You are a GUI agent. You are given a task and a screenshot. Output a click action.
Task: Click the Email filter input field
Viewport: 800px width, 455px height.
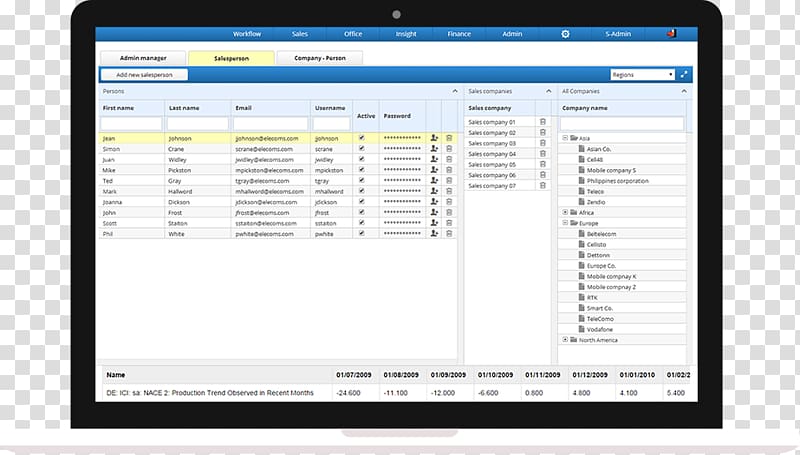pyautogui.click(x=270, y=123)
